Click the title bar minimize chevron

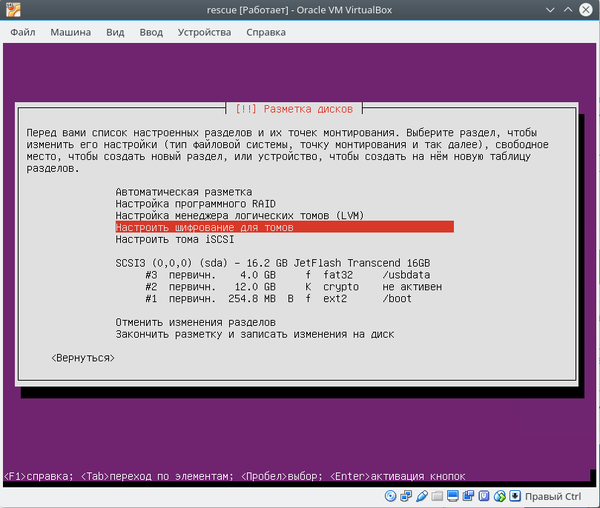pyautogui.click(x=550, y=10)
